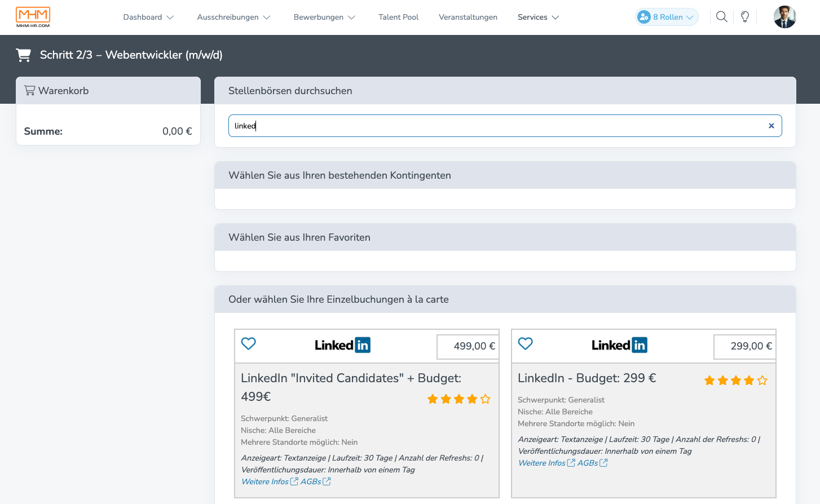Open the Talent Pool page
This screenshot has width=820, height=504.
coord(398,17)
